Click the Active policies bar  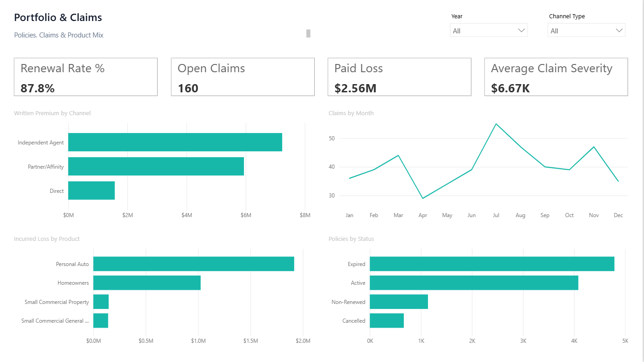click(x=474, y=283)
